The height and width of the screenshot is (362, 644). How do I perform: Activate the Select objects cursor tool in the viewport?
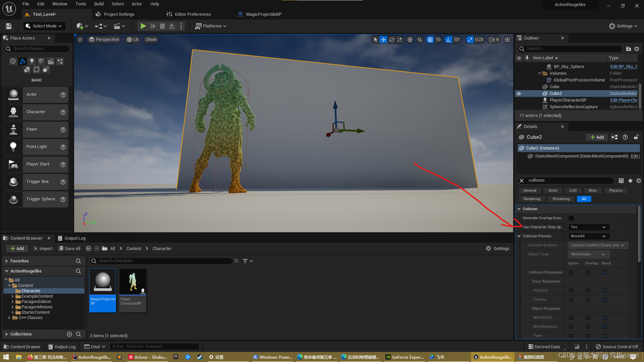tap(375, 40)
